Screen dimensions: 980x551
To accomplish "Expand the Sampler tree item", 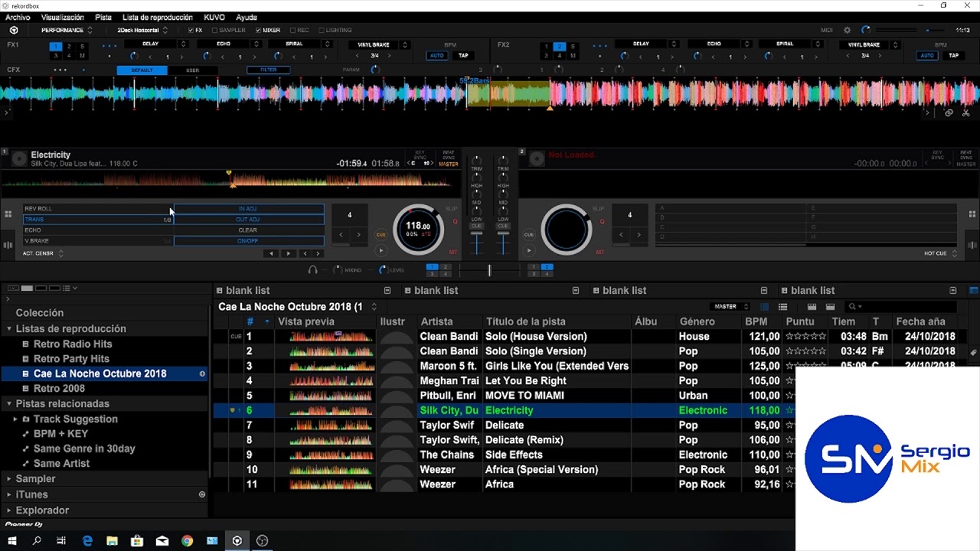I will tap(8, 479).
